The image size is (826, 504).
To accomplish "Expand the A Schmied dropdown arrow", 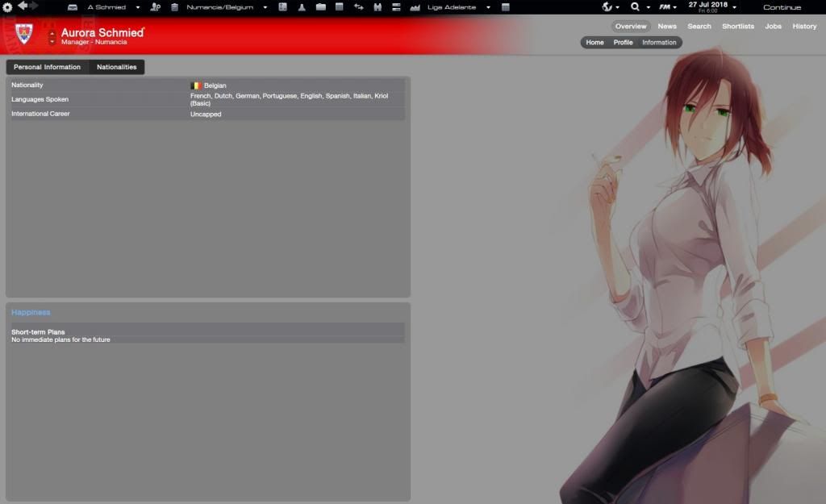I will [x=137, y=7].
